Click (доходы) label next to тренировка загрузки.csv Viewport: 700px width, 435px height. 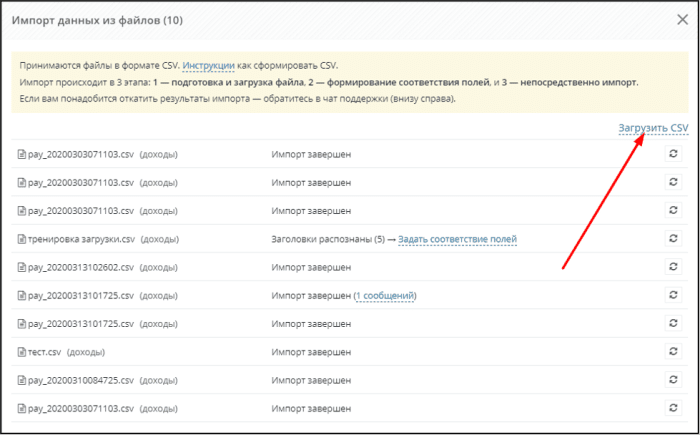point(160,239)
